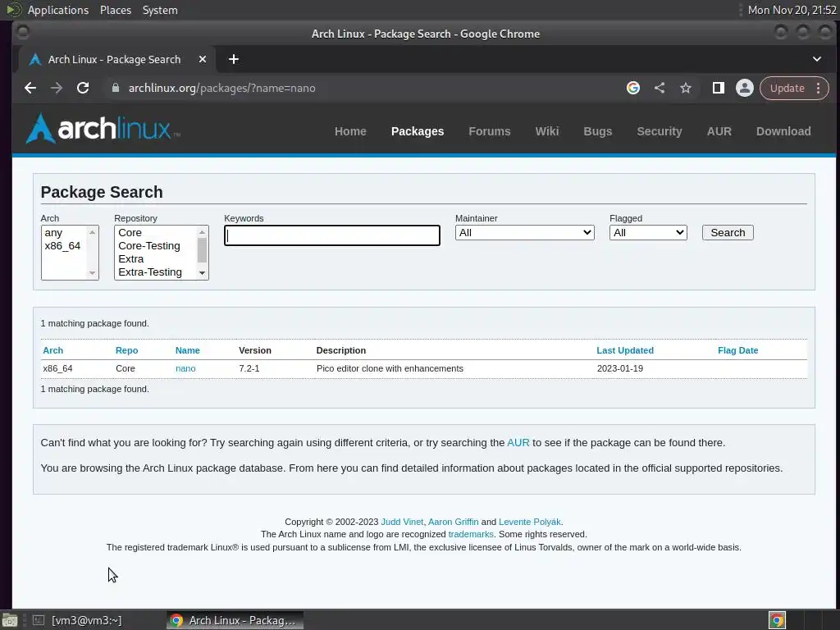Open the Levente Polyák link
This screenshot has height=630, width=840.
point(530,522)
